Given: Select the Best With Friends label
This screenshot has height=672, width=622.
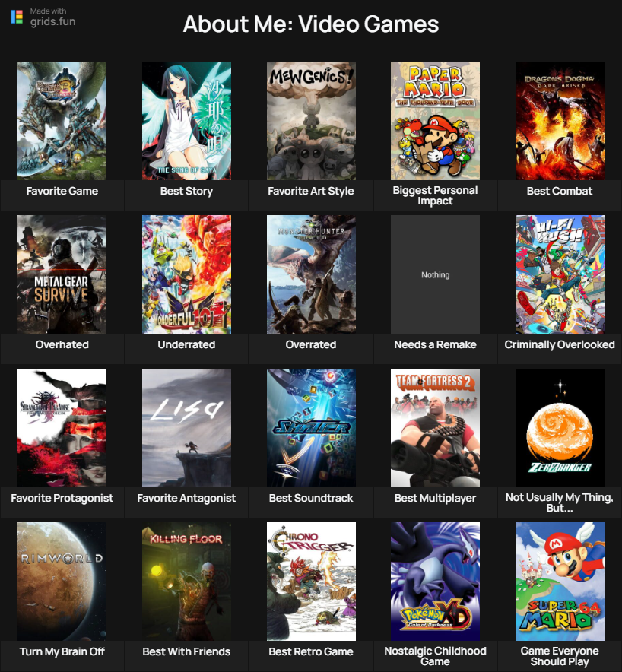Looking at the screenshot, I should (x=186, y=651).
